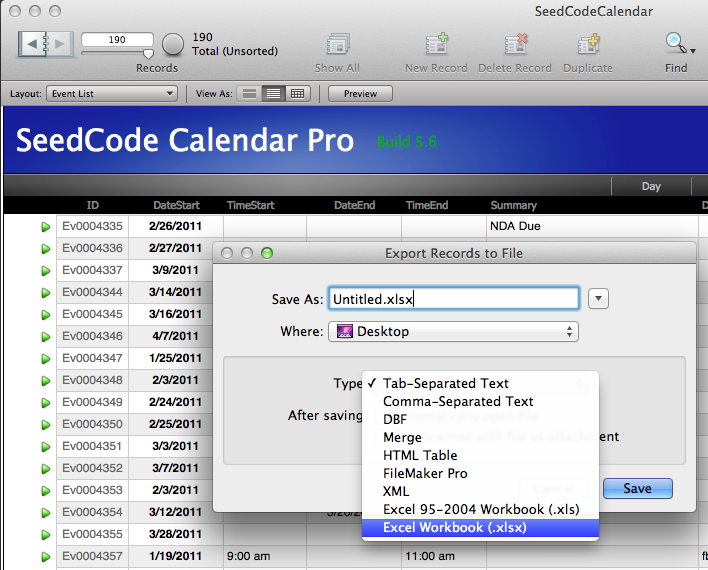Image resolution: width=708 pixels, height=570 pixels.
Task: Choose Comma-Separated Text type
Action: (480, 402)
